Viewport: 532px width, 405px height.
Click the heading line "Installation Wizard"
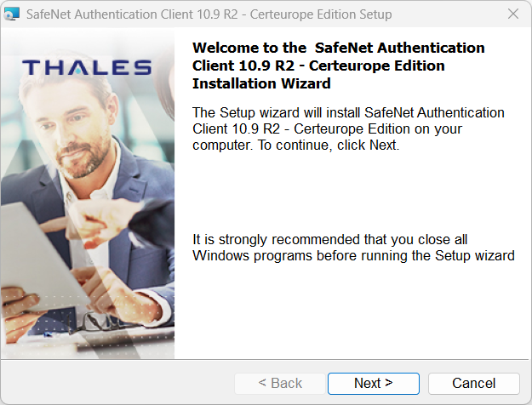click(x=261, y=83)
